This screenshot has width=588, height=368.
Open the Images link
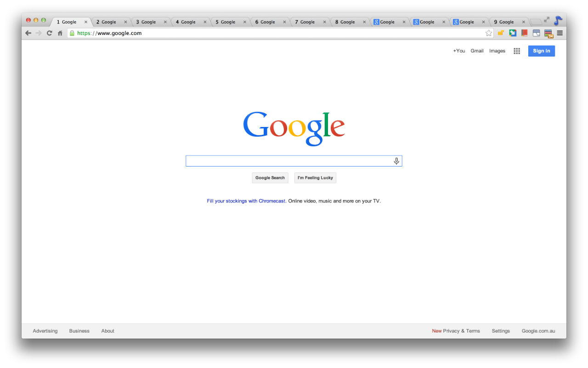click(x=497, y=51)
